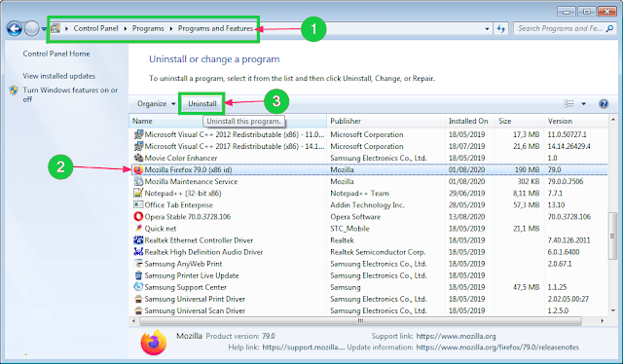Expand the arrow after Programs breadcrumb
This screenshot has width=623, height=364.
(x=171, y=28)
